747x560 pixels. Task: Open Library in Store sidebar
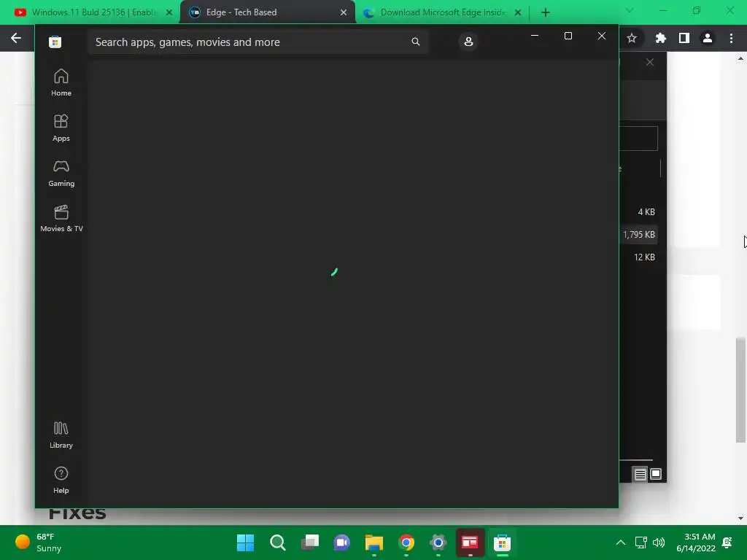[61, 435]
